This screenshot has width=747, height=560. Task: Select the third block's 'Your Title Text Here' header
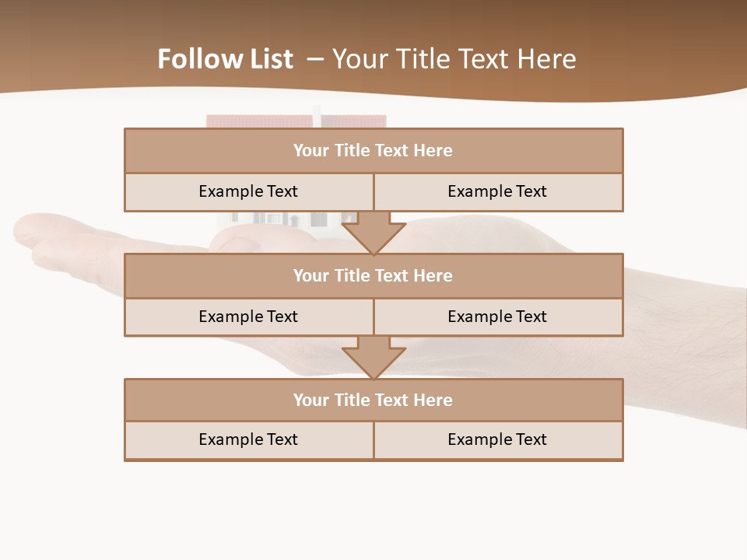pos(373,401)
